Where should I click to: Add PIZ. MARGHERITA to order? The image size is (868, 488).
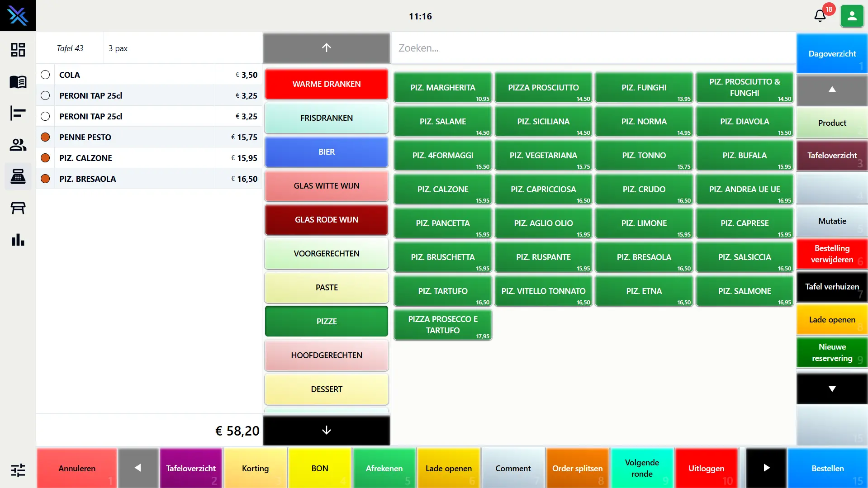pyautogui.click(x=443, y=88)
